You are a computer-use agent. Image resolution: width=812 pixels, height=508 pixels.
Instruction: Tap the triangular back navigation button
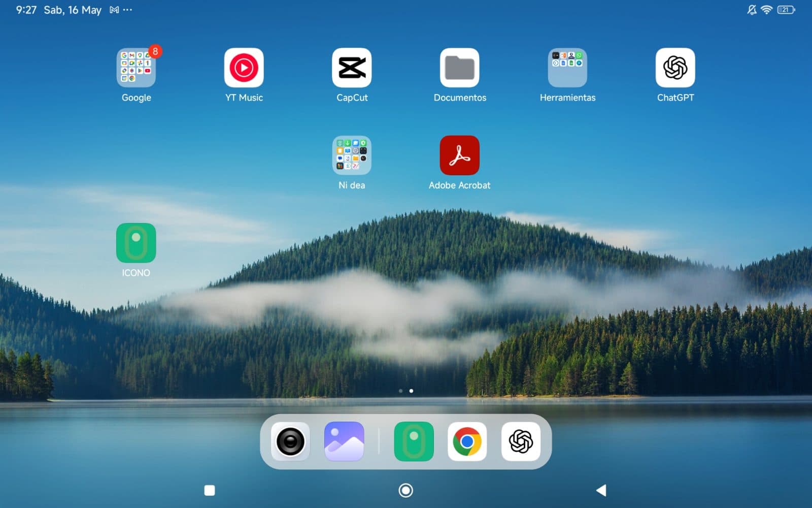click(601, 490)
